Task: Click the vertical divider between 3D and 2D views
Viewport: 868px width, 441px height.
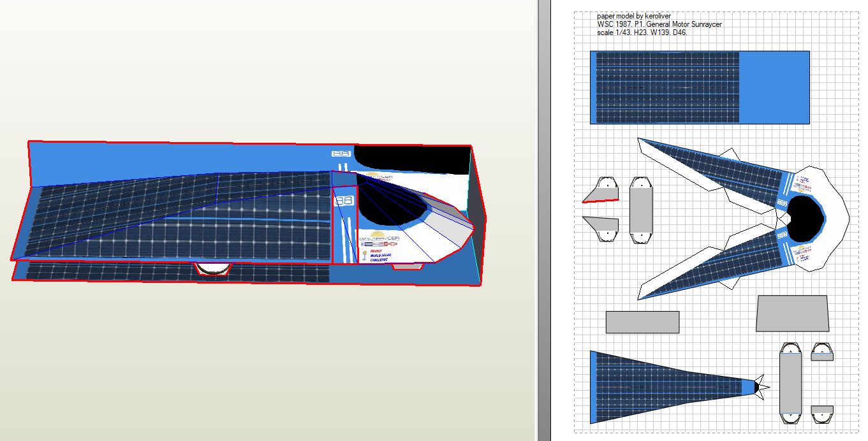Action: point(543,220)
